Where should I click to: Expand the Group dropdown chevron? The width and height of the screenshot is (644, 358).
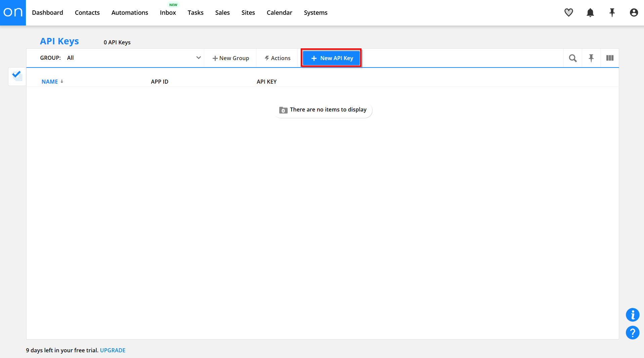(x=199, y=58)
